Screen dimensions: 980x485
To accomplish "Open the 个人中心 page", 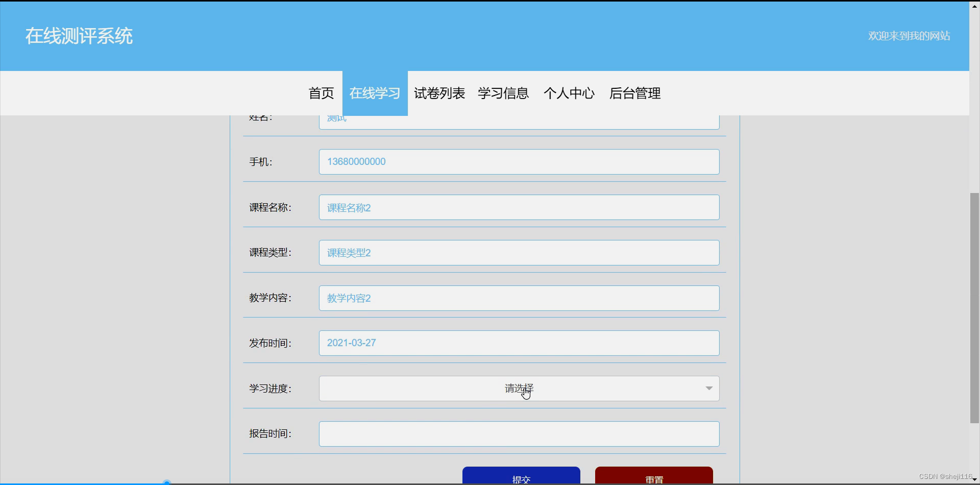I will (x=569, y=93).
